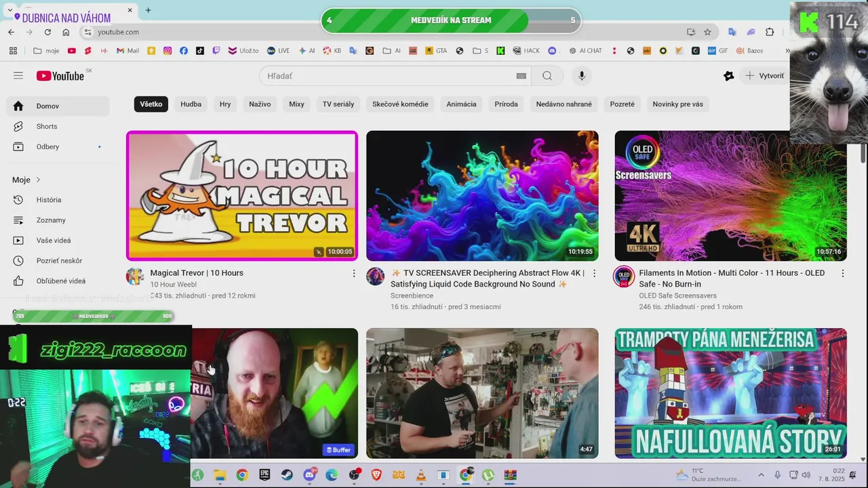This screenshot has width=868, height=488.
Task: Open options menu for Magical Trevor video
Action: (x=353, y=274)
